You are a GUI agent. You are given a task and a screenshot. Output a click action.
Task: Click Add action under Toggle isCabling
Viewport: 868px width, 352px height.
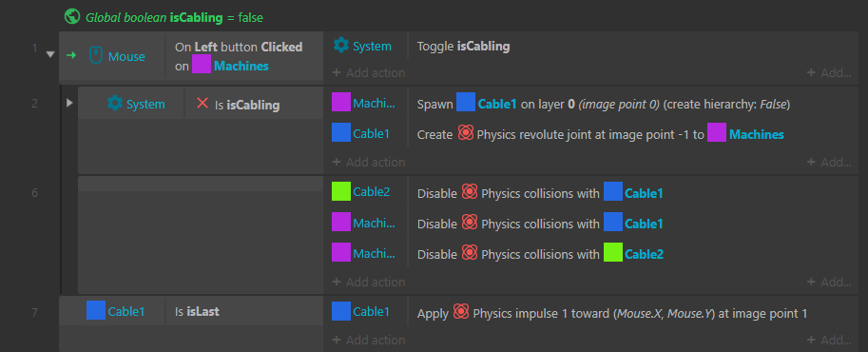tap(369, 72)
